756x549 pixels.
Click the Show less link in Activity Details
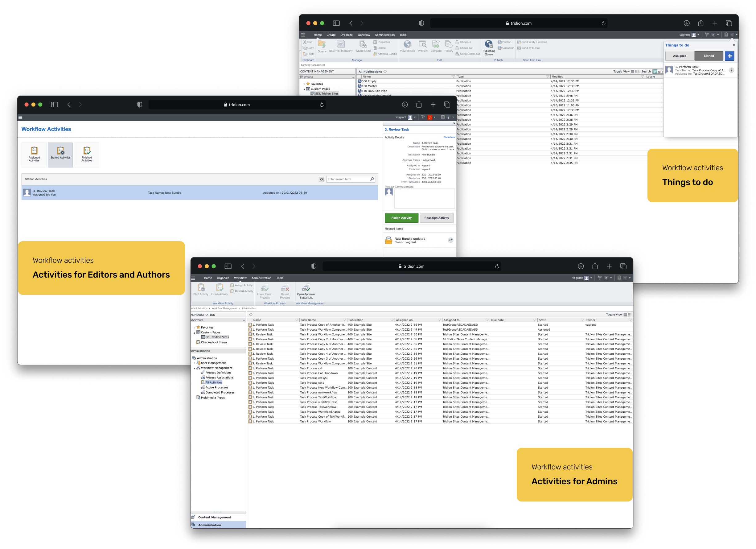(x=449, y=137)
